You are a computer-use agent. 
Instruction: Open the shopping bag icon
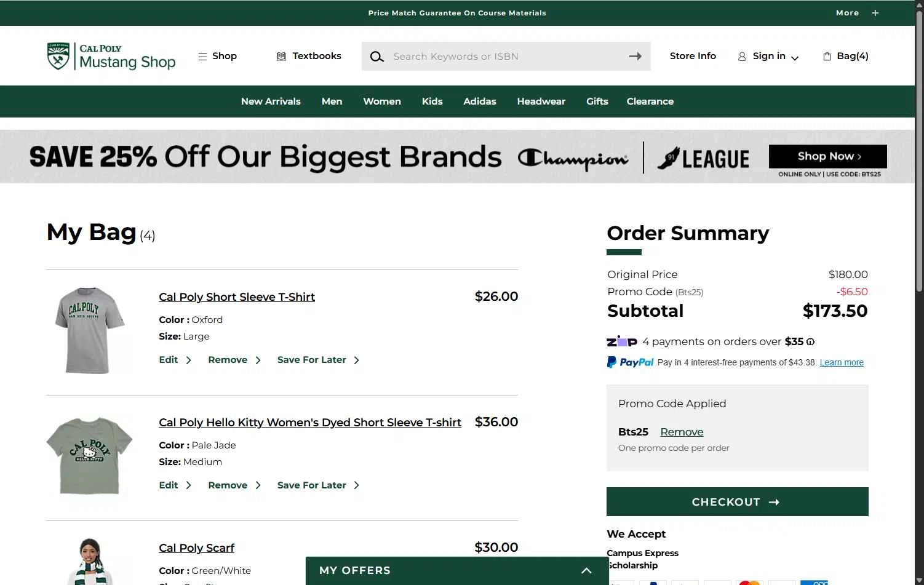click(x=827, y=57)
